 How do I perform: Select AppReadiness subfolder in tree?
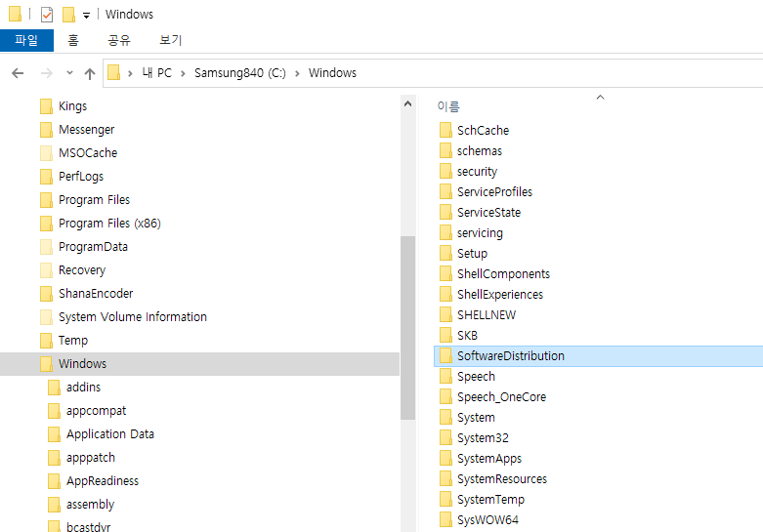coord(103,480)
